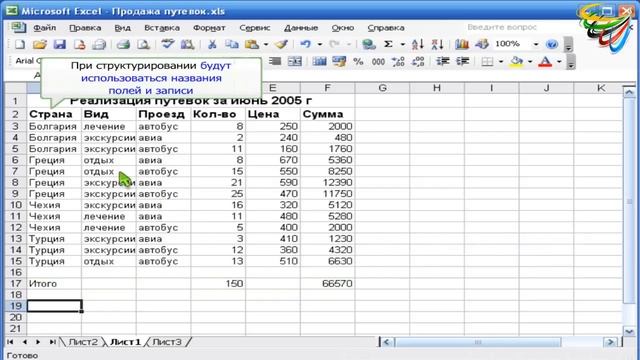
Task: Insert hyperlink with globe icon
Action: [369, 44]
